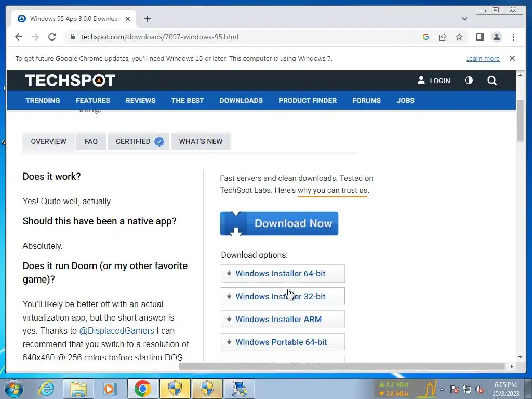Viewport: 532px width, 399px height.
Task: Open the first security shield taskbar item
Action: (x=175, y=389)
